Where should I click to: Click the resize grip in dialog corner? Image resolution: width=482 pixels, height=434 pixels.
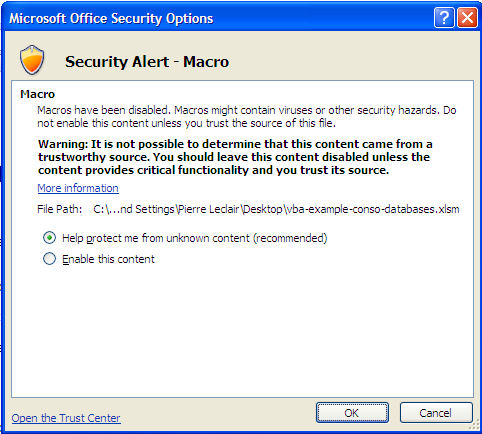[474, 426]
